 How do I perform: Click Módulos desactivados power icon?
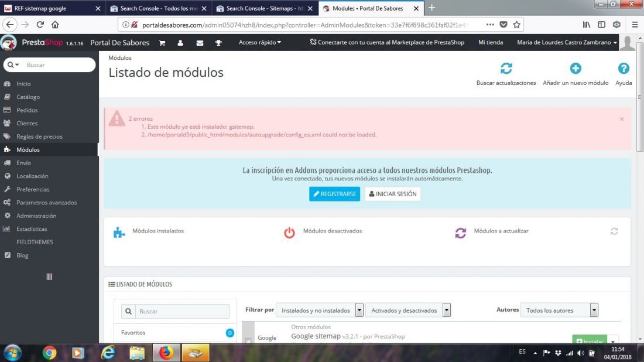(290, 233)
